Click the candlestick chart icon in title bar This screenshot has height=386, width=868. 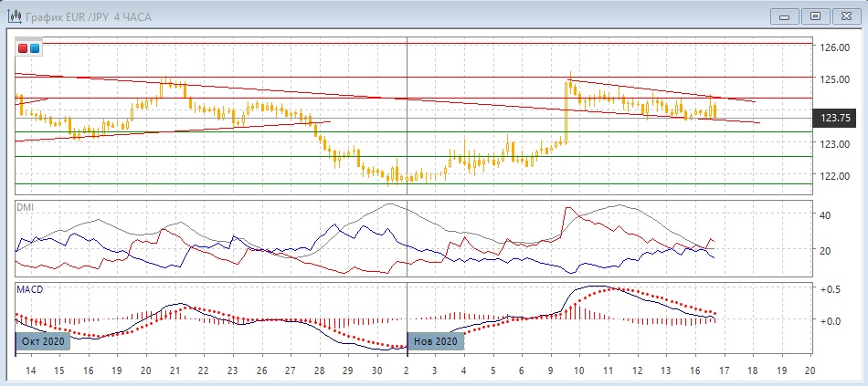[x=15, y=16]
